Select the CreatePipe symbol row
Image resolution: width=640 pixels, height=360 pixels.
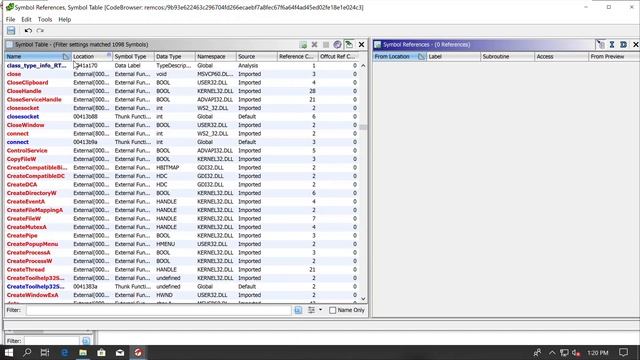[182, 236]
